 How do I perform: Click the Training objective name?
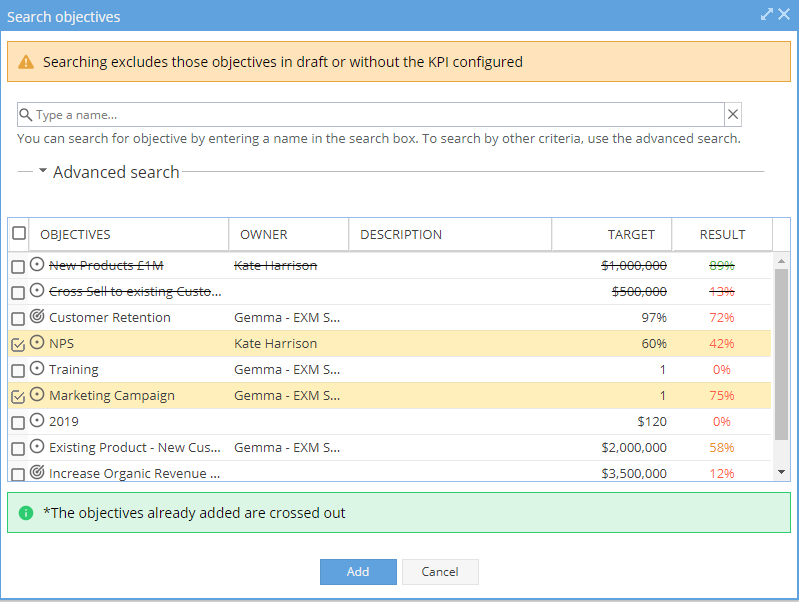point(74,370)
